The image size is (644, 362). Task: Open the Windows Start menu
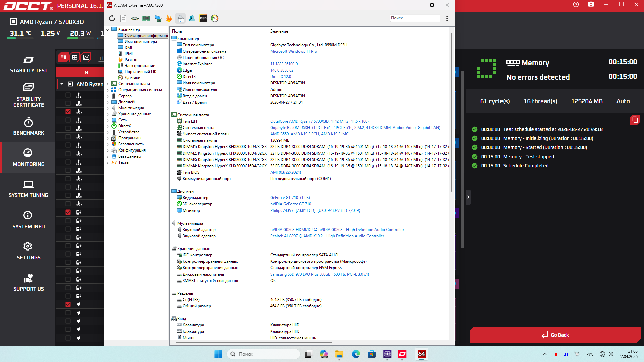pyautogui.click(x=218, y=354)
